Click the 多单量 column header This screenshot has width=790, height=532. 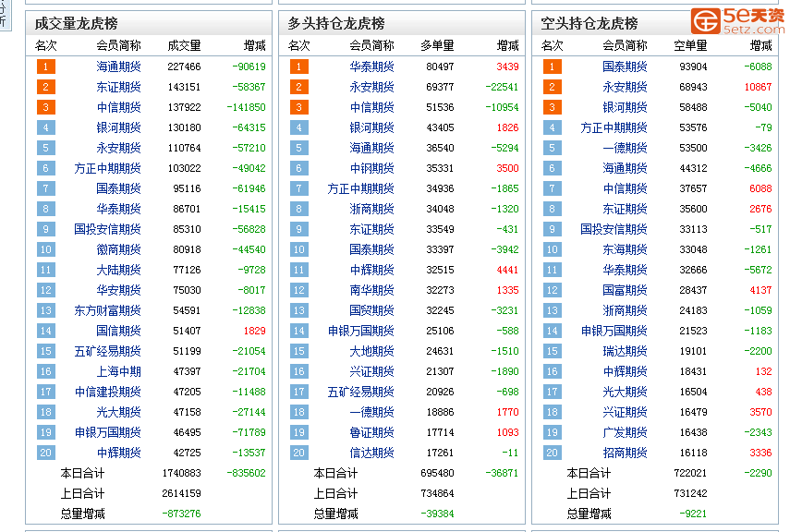pos(437,46)
